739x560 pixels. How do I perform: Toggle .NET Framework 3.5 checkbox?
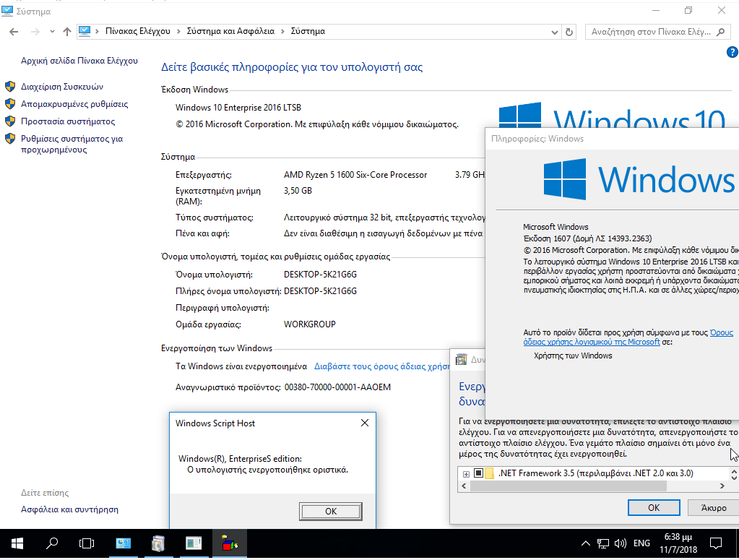(x=478, y=473)
